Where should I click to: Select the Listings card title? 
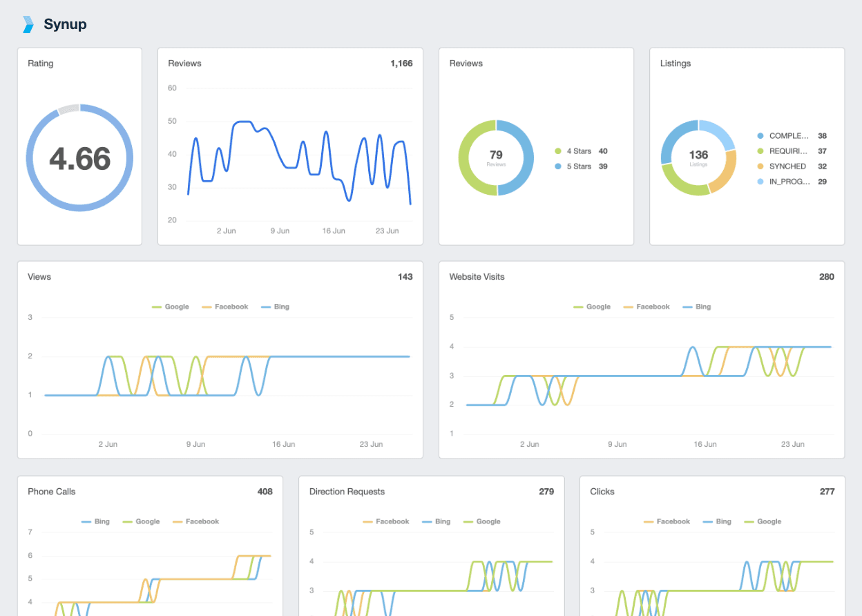click(x=676, y=63)
